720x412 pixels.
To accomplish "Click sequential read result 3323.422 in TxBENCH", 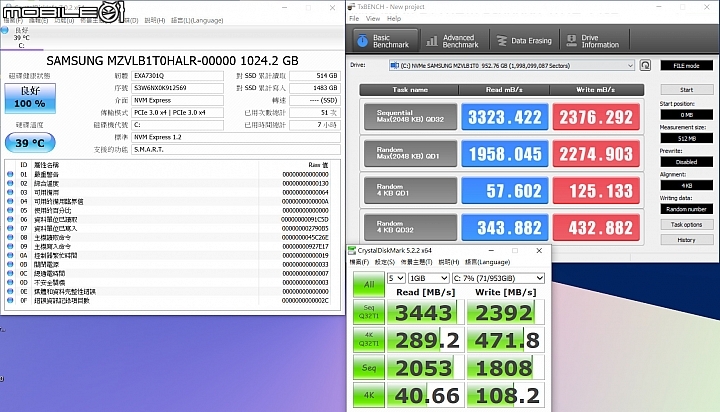I will [x=505, y=117].
